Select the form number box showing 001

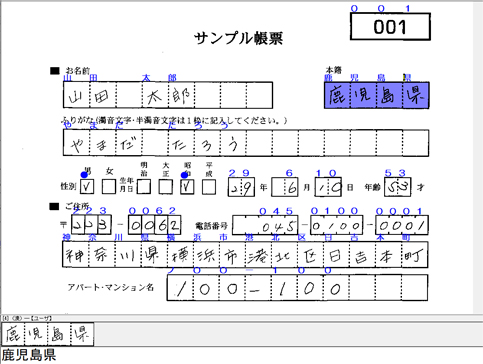pos(390,27)
